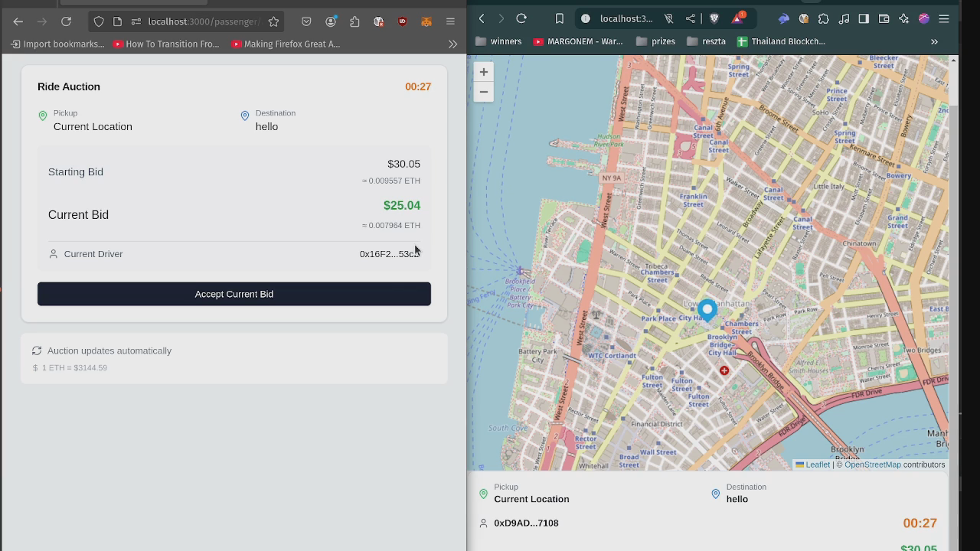Open uBlock Origin extension in Firefox

pyautogui.click(x=402, y=21)
